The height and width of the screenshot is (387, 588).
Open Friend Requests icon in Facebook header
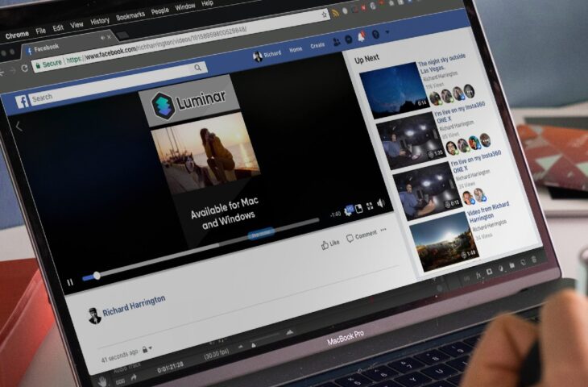click(x=337, y=43)
